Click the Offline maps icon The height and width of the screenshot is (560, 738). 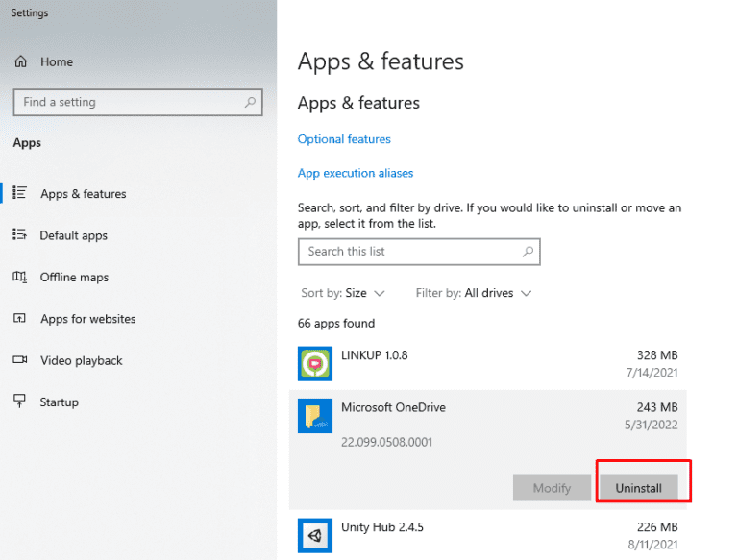pyautogui.click(x=20, y=277)
